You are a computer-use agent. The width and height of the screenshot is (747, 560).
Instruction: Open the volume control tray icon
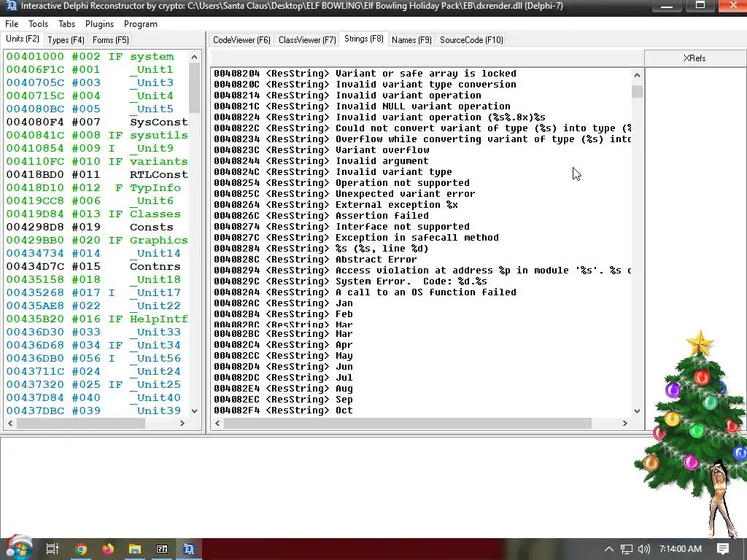pos(644,549)
